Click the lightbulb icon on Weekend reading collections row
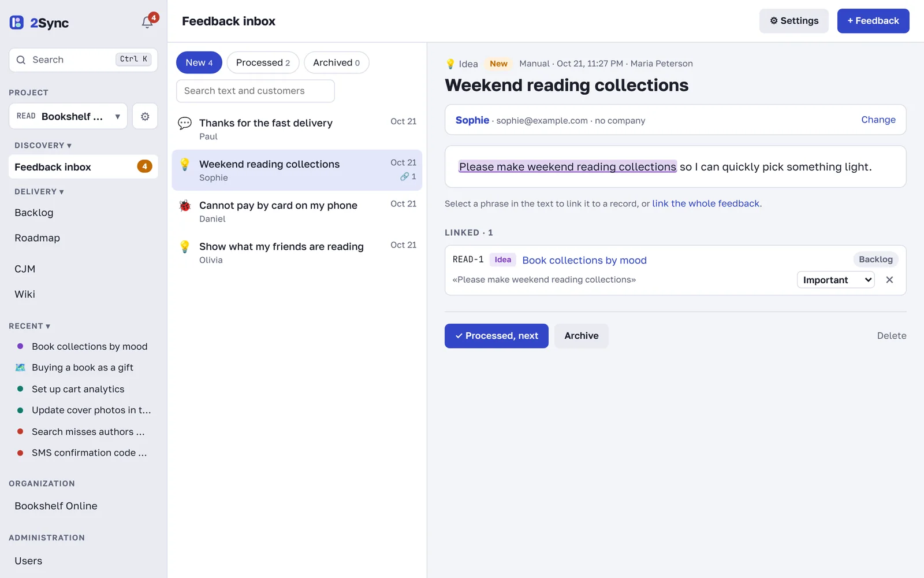The image size is (924, 578). pyautogui.click(x=185, y=164)
